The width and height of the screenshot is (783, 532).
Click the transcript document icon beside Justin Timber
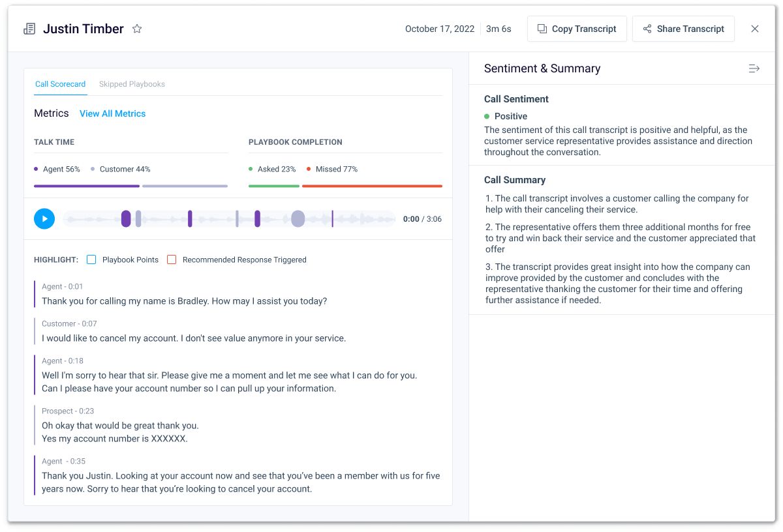(x=29, y=29)
